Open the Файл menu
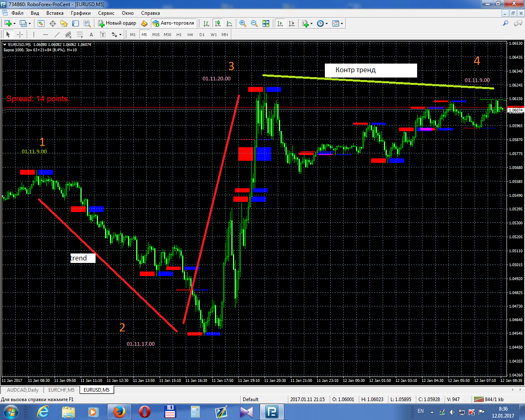Viewport: 525px width, 420px height. coord(17,13)
